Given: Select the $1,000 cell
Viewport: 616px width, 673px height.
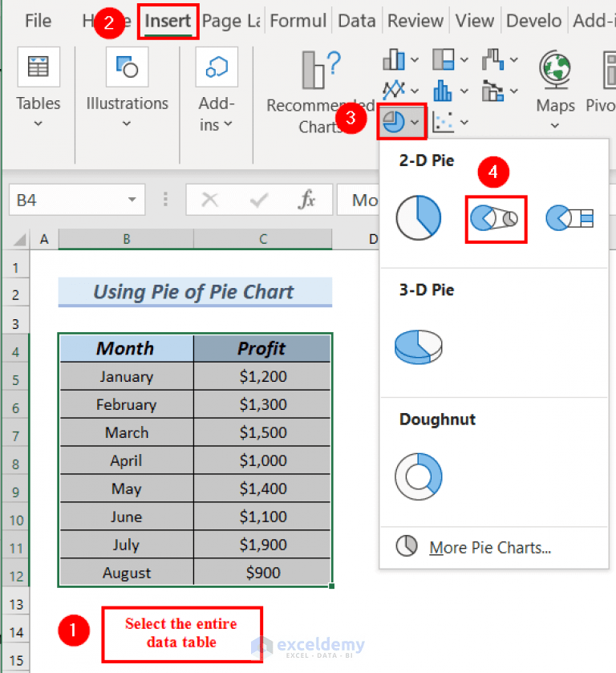Looking at the screenshot, I should coord(262,460).
